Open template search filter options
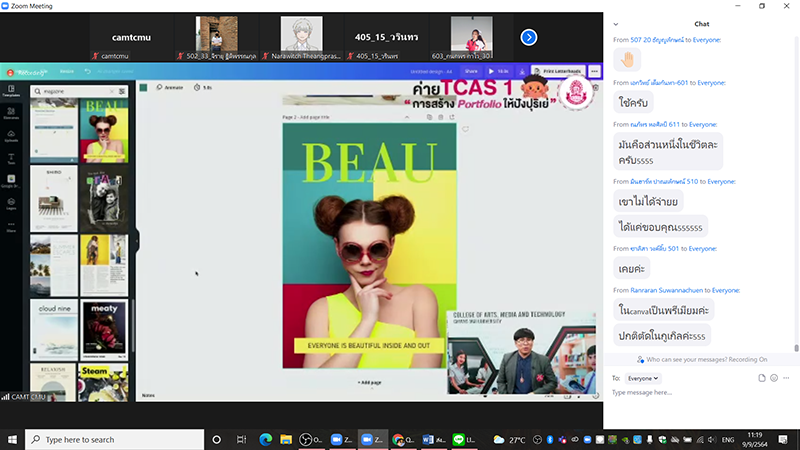The image size is (800, 450). coord(122,91)
